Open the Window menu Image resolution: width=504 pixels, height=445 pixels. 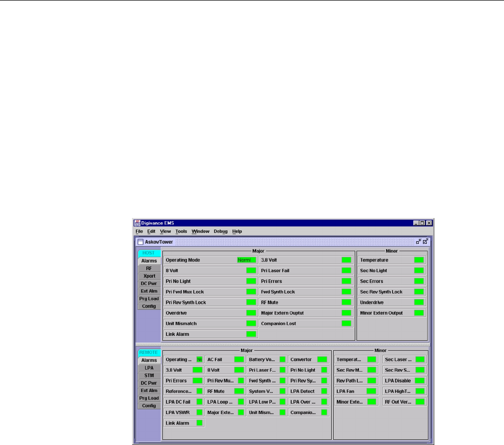200,231
